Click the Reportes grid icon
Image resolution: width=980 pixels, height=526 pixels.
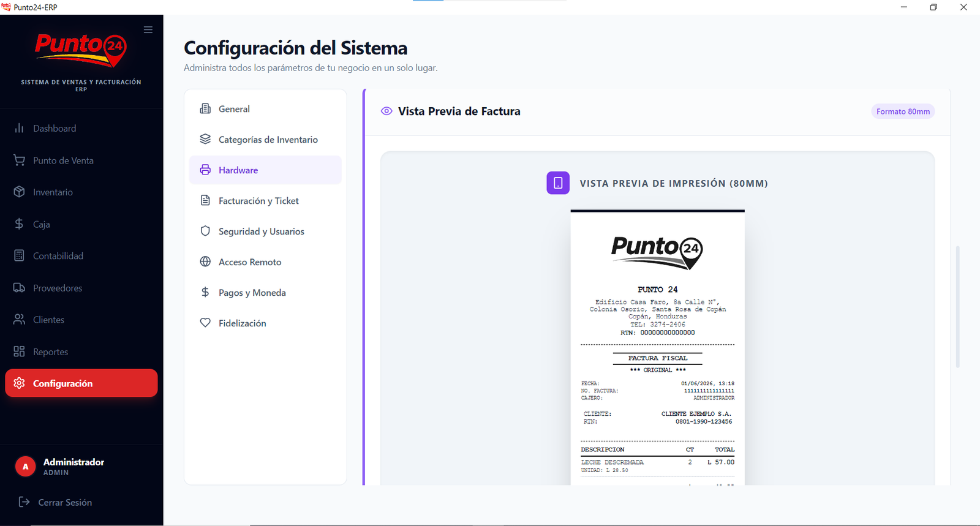tap(19, 351)
